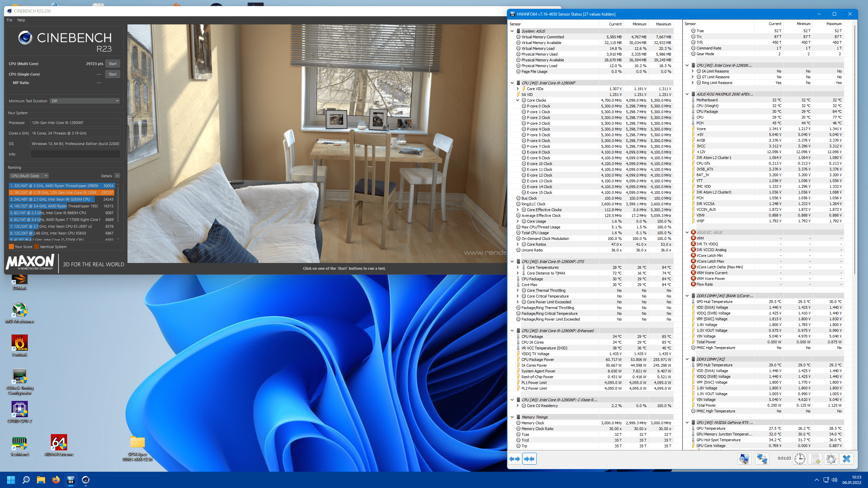Open Minimum Test Duration dropdown
Viewport: 868px width, 488px height.
(x=85, y=101)
